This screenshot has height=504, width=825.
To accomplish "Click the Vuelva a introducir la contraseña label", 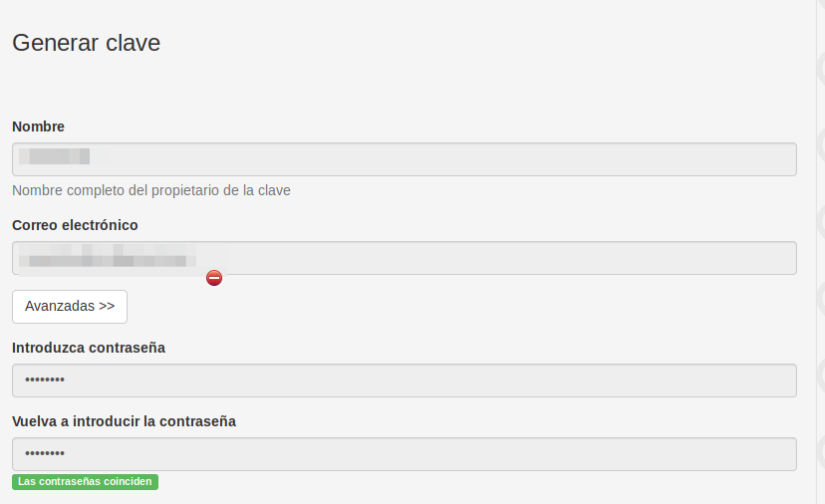I will (x=124, y=421).
